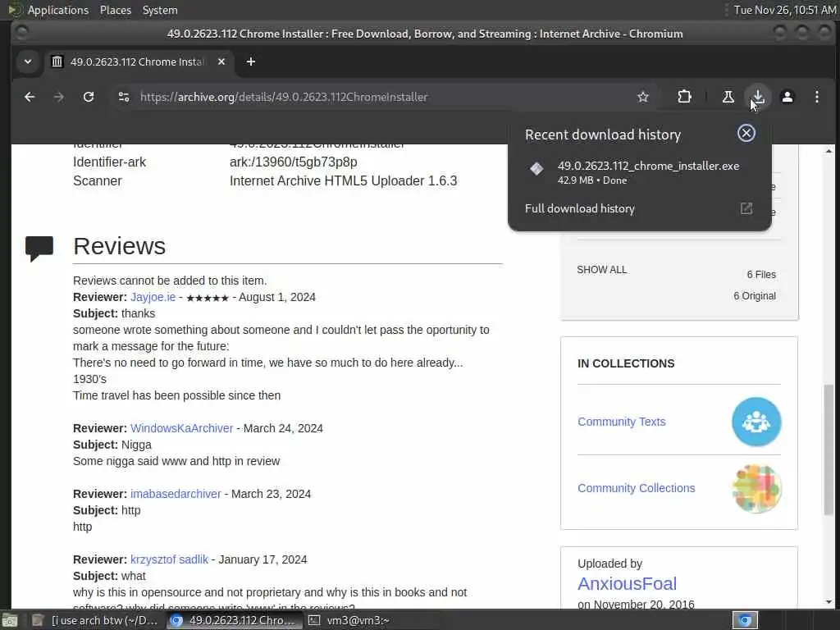Open Chromium three-dot menu
Screen dimensions: 840x630
click(x=816, y=97)
